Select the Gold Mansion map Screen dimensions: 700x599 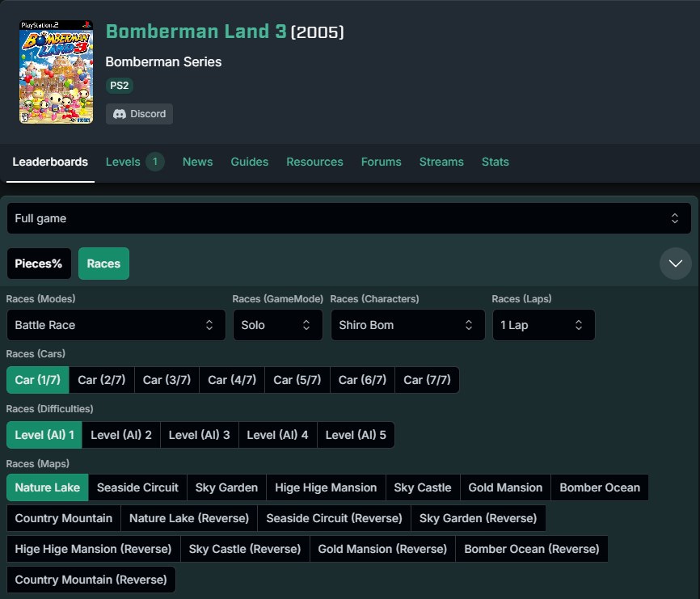(505, 487)
